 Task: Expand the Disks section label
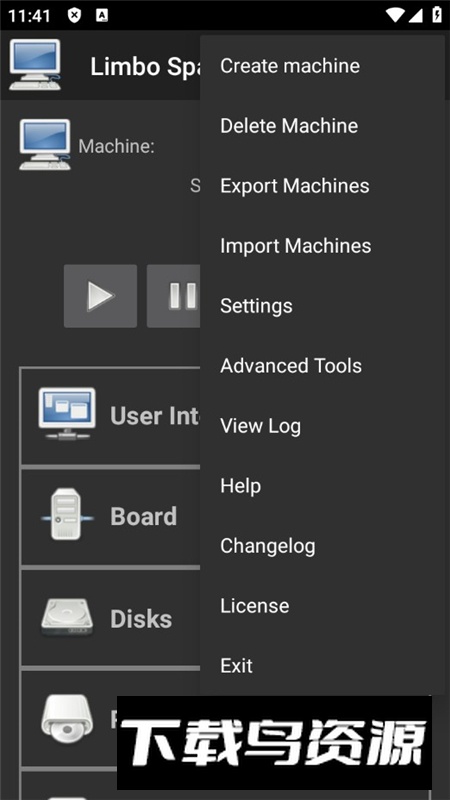pos(141,619)
